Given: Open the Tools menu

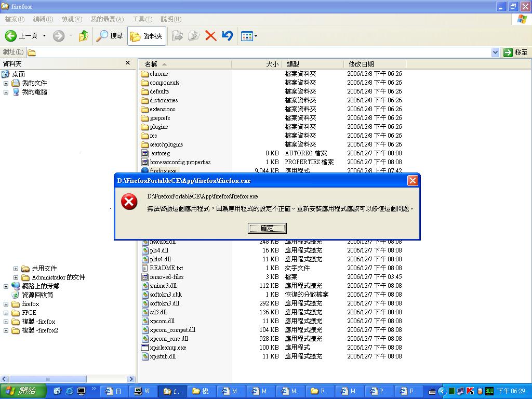Looking at the screenshot, I should coord(142,19).
